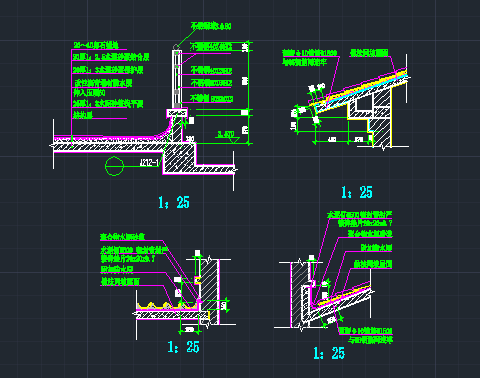
Task: Select the elevation triangle marker near the railing base
Action: pyautogui.click(x=235, y=140)
